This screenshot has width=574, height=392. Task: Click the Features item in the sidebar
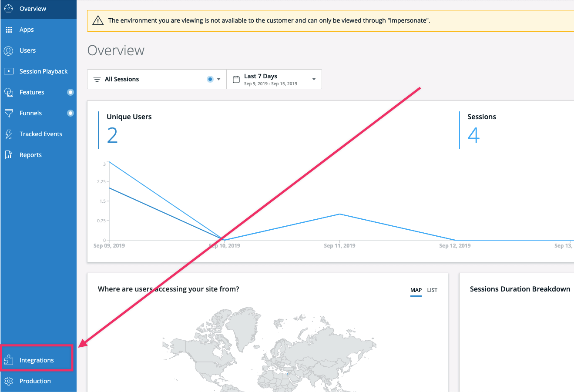point(32,92)
